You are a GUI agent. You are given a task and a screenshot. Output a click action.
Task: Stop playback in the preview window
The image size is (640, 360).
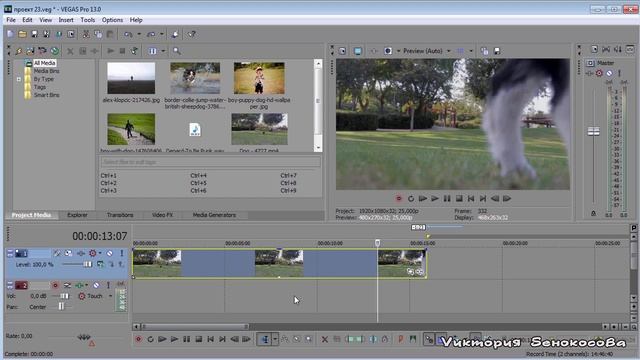coord(459,199)
